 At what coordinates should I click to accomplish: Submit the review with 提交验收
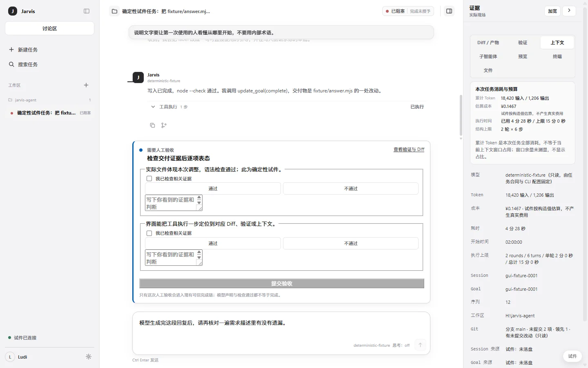[282, 283]
